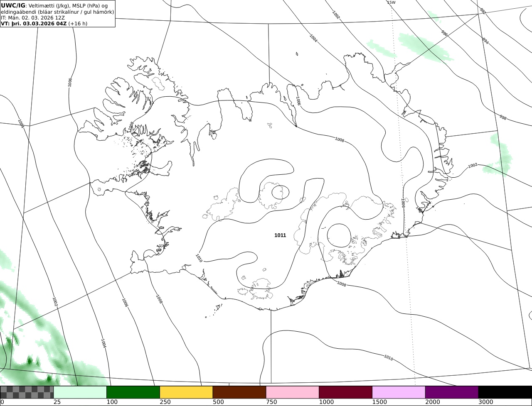
Task: Click the legend value "1000"
Action: [x=326, y=402]
